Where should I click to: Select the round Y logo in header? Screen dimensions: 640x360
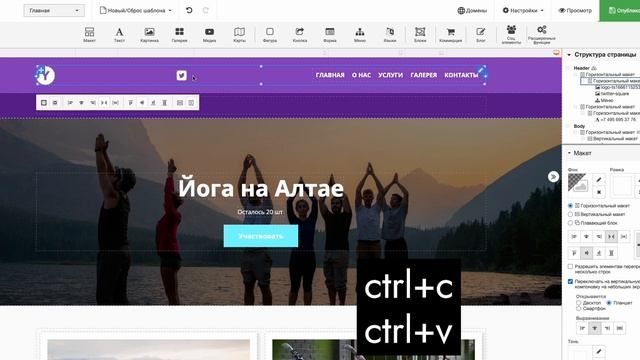[46, 75]
